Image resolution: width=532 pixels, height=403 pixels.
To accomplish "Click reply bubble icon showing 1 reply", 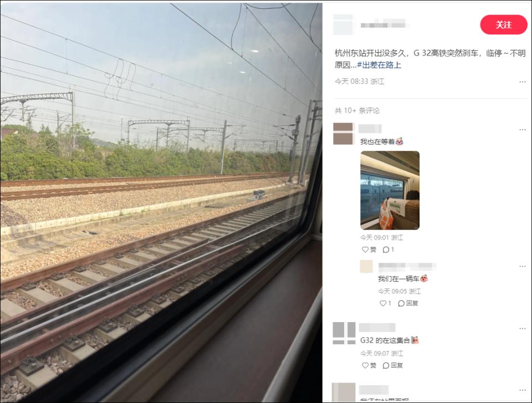I will pos(388,249).
